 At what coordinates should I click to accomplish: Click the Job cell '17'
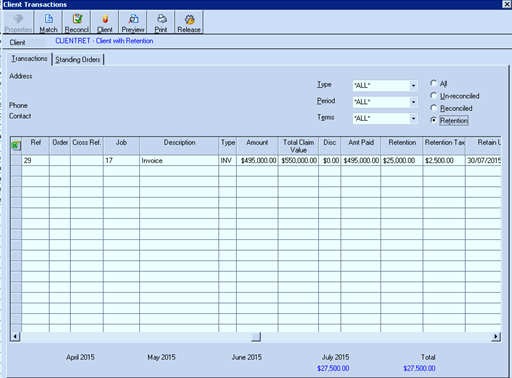coord(121,160)
